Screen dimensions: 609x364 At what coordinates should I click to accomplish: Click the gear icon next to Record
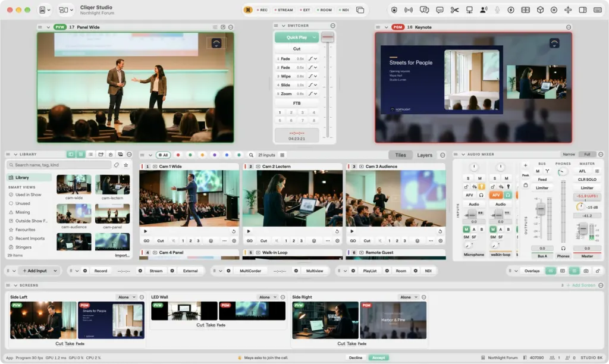(x=84, y=271)
